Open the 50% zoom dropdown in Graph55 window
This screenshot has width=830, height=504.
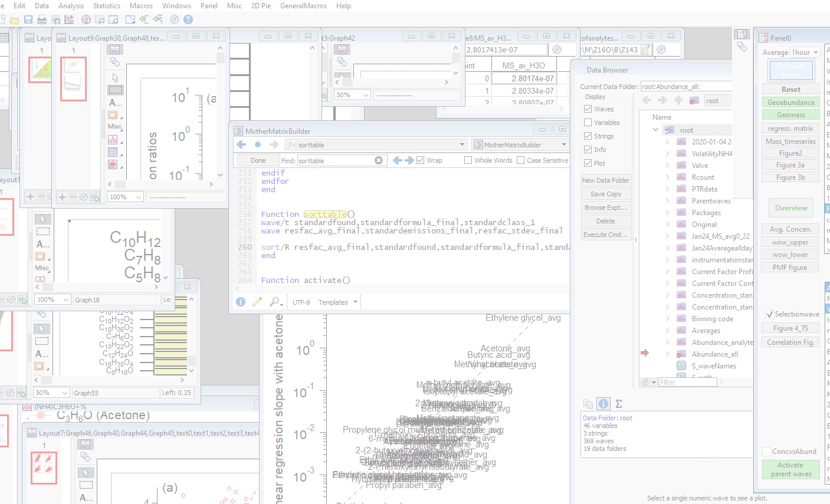pos(51,393)
